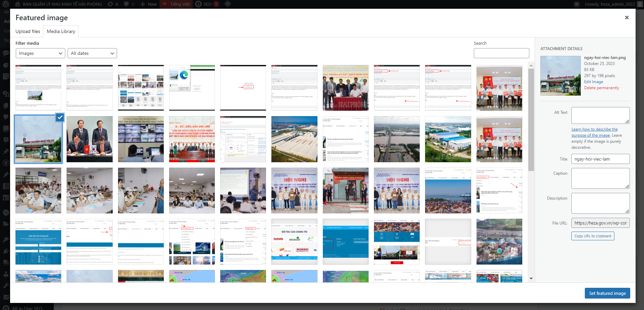The image size is (644, 310).
Task: Click the WordPress logo in admin bar
Action: (6, 4)
